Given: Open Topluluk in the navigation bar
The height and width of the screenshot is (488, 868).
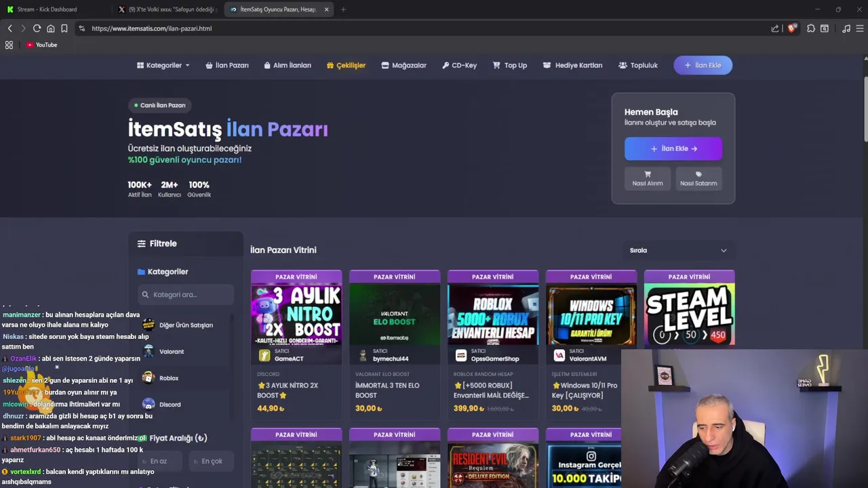Looking at the screenshot, I should 638,65.
